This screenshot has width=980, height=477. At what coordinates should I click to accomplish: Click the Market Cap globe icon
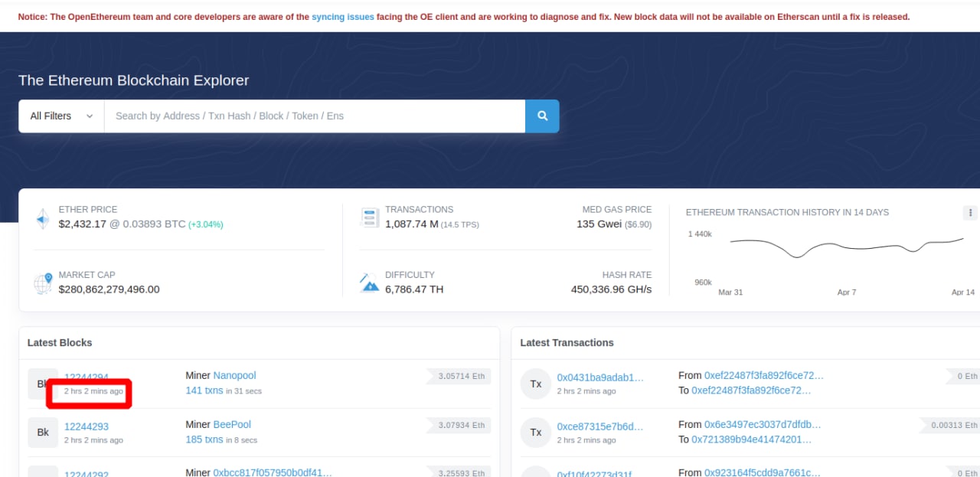[x=43, y=283]
